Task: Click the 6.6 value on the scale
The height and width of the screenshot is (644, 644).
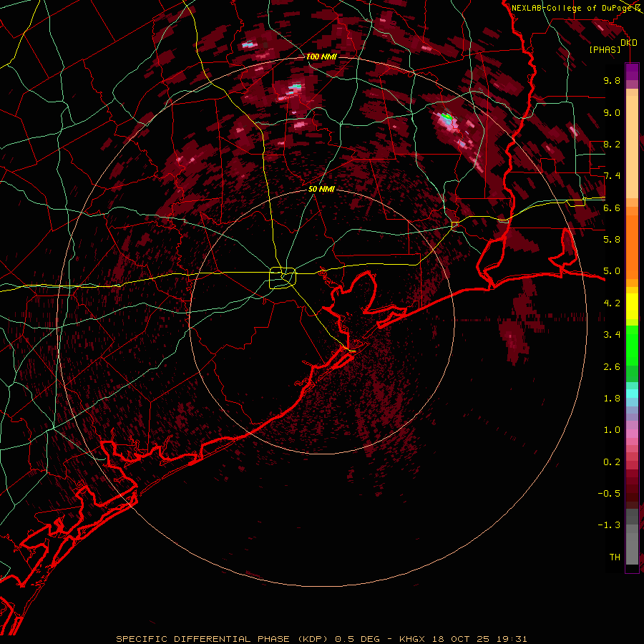Action: click(x=612, y=208)
